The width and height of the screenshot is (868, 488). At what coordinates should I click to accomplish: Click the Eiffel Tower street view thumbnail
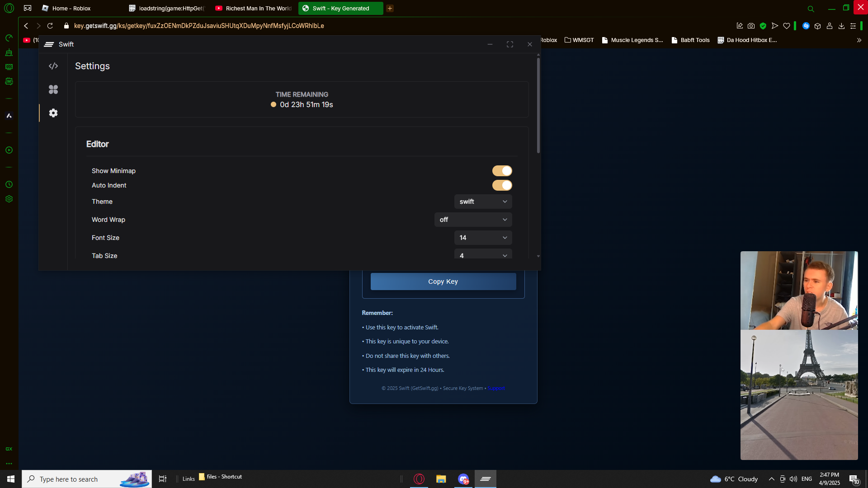tap(799, 395)
